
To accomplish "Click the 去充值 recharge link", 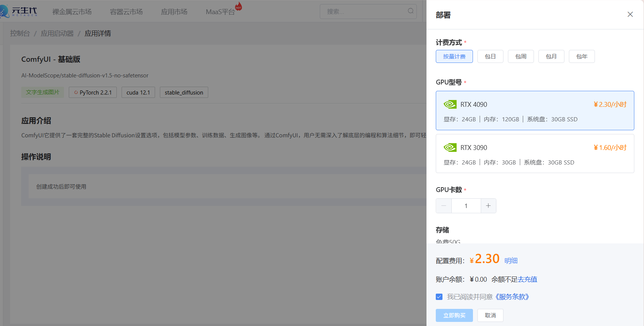I will point(528,279).
